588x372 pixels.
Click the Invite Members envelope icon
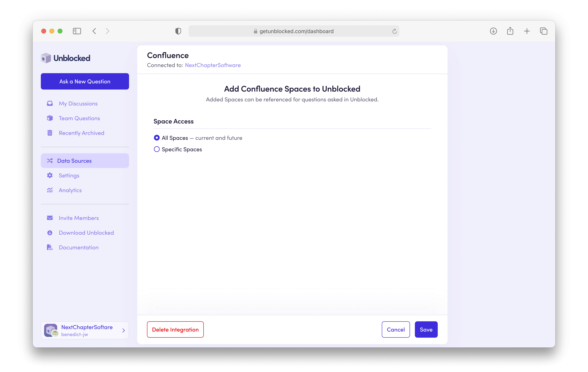pos(50,218)
